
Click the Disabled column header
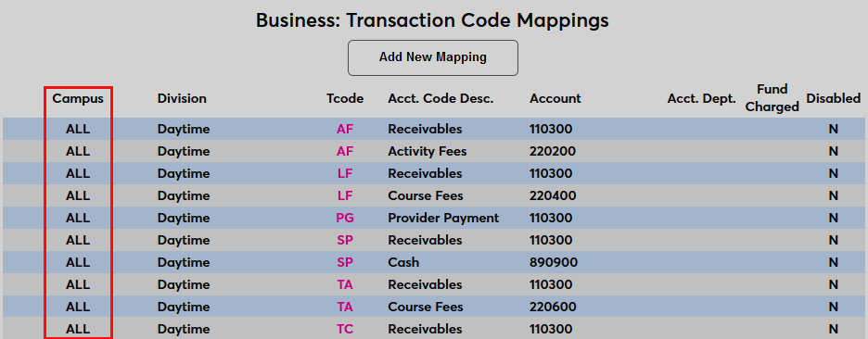[833, 98]
